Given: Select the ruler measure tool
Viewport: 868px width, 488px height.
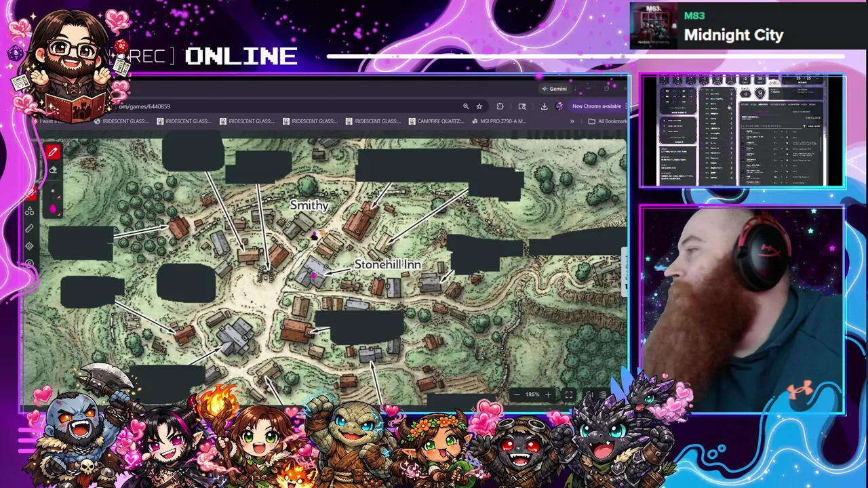Looking at the screenshot, I should pos(29,229).
